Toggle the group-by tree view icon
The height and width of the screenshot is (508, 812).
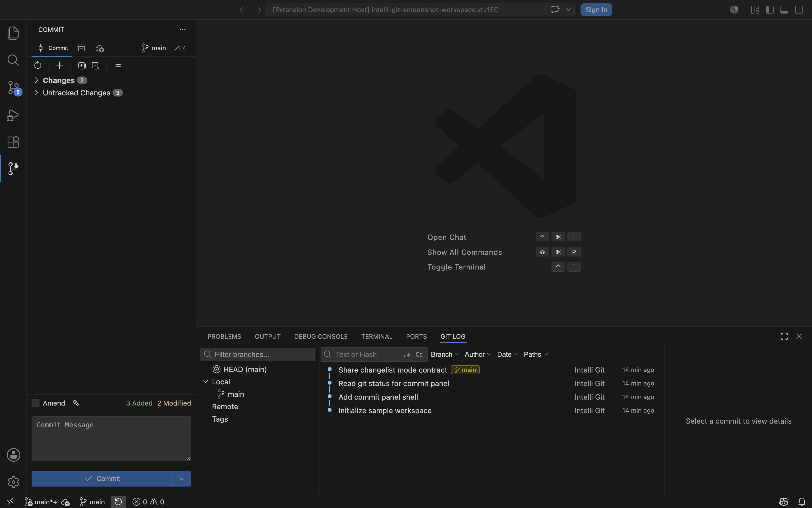[118, 65]
